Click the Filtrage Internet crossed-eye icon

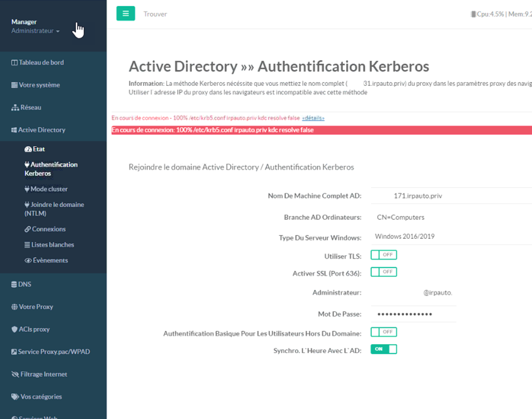coord(15,375)
